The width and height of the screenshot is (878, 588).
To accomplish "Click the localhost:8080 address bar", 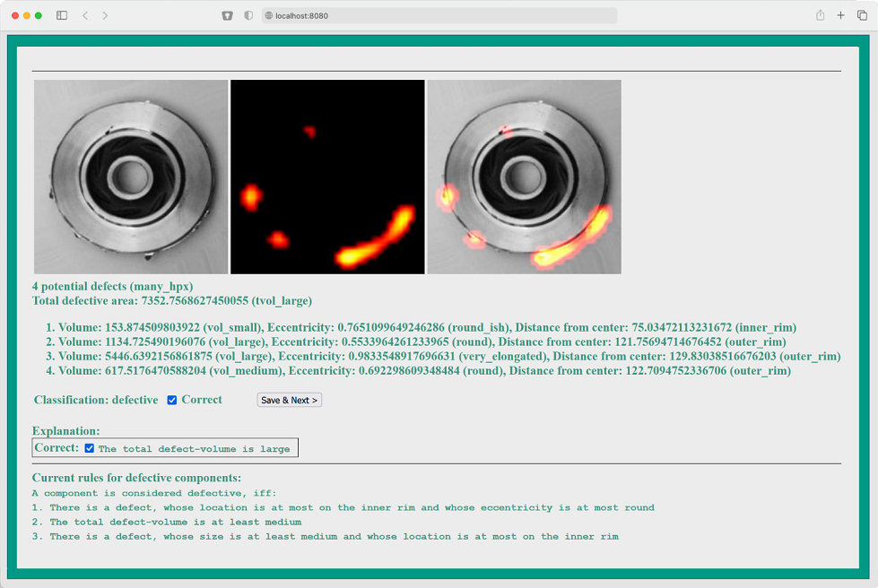I will pos(439,15).
